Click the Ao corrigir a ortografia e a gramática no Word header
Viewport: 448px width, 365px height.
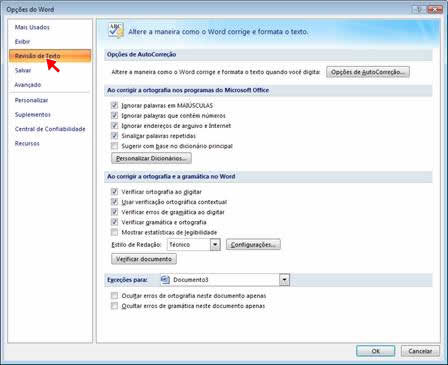point(268,176)
